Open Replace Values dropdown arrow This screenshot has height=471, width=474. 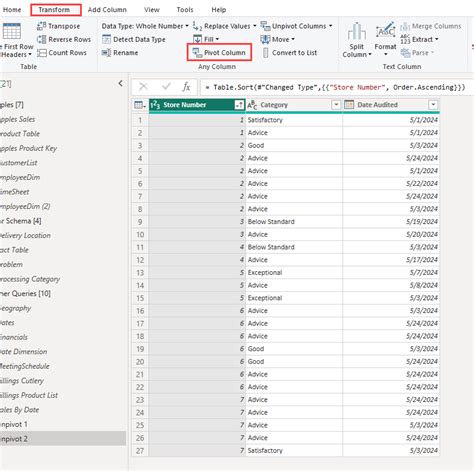click(x=255, y=26)
